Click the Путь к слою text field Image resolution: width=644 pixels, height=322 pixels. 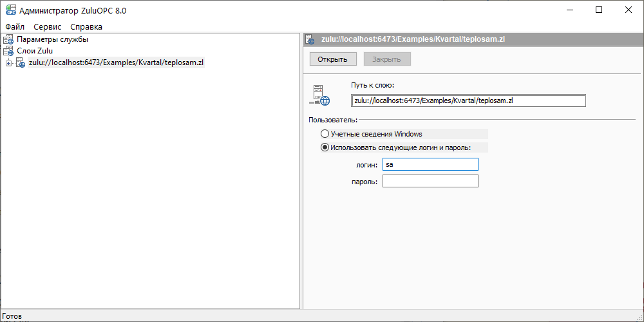click(x=468, y=100)
